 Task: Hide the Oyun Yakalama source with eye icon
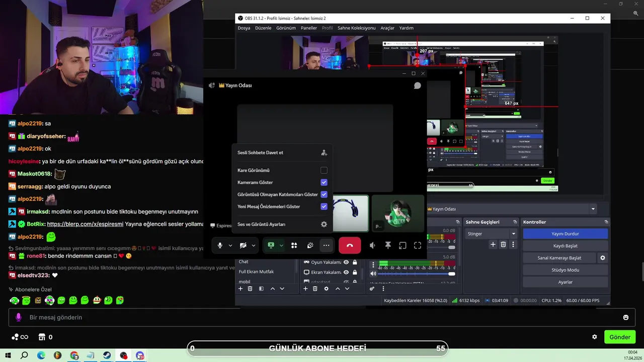click(346, 262)
